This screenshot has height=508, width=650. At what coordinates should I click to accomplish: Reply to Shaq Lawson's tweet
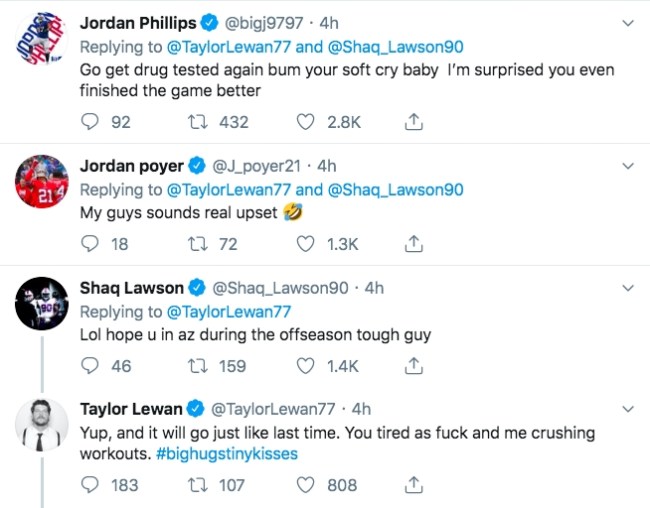90,366
